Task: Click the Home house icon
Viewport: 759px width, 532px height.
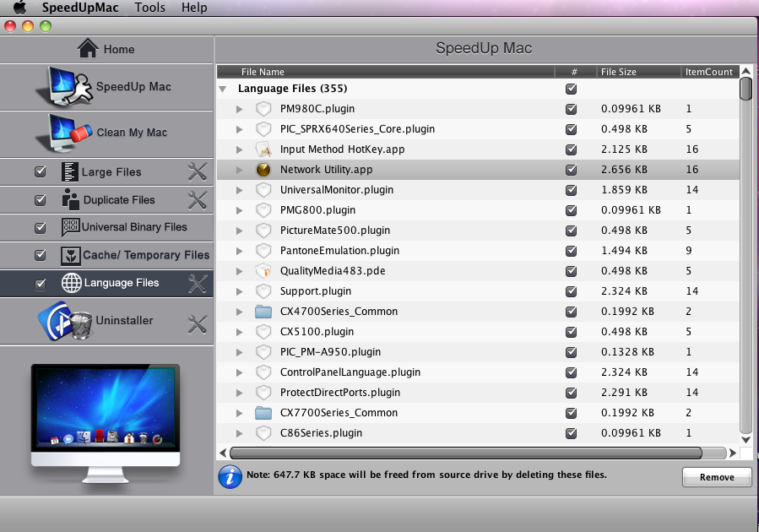Action: tap(88, 48)
